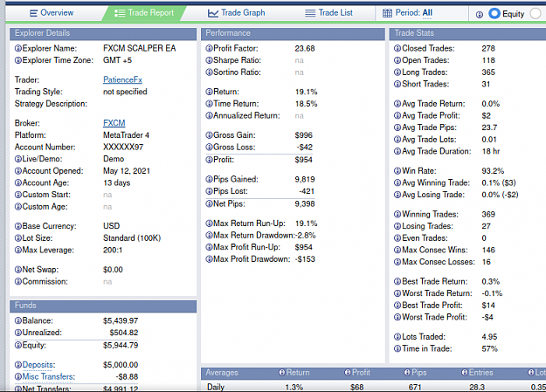546x392 pixels.
Task: Click the Performance panel header
Action: [x=293, y=33]
